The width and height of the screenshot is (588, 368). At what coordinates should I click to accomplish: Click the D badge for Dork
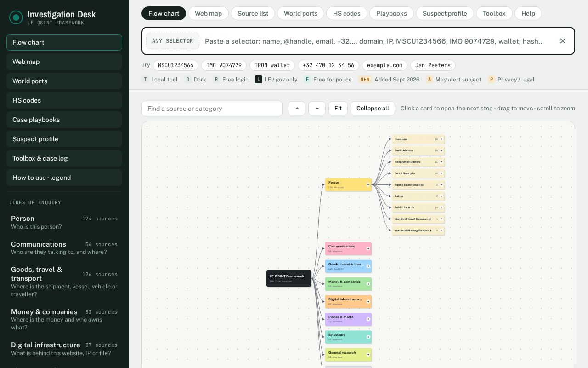(x=188, y=80)
